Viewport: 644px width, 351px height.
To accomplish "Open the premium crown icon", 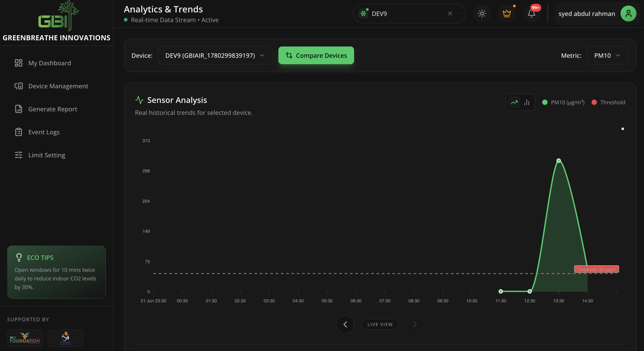I will [507, 13].
